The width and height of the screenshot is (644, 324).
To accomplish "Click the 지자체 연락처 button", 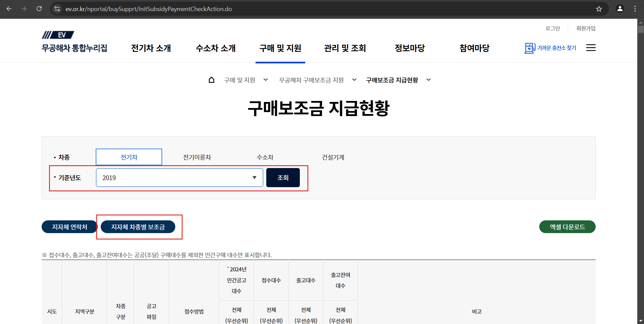I will point(70,227).
